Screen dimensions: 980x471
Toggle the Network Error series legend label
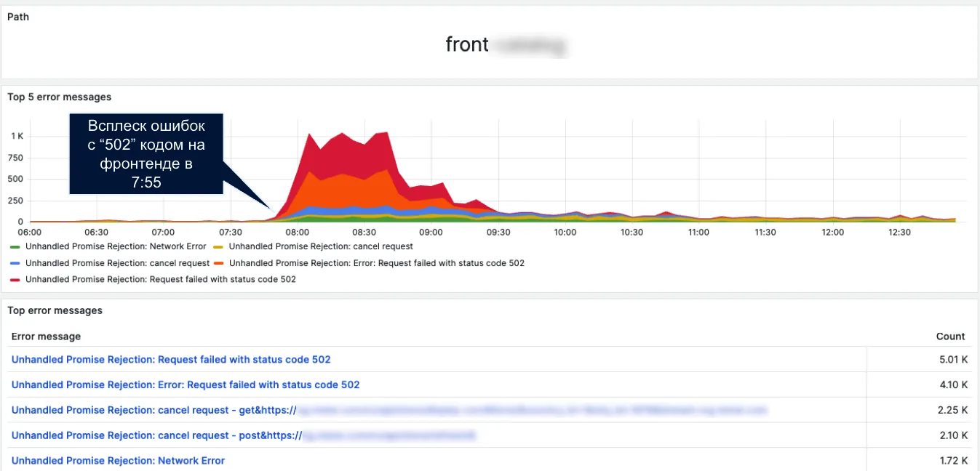point(116,246)
